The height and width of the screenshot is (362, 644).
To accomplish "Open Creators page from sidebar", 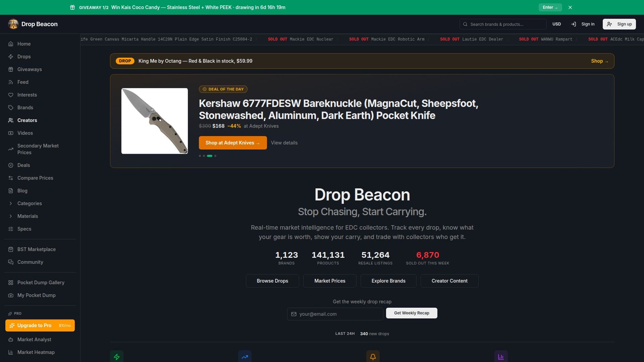I will click(x=40, y=120).
